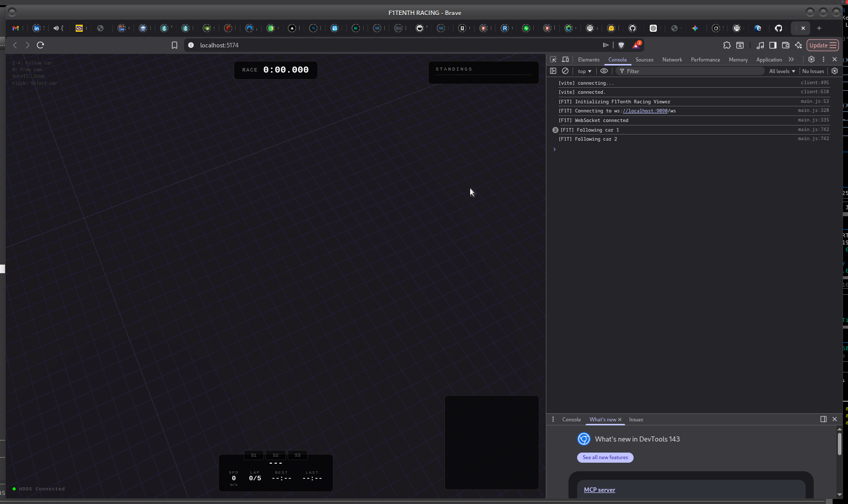Open the Leo AI sparkle icon

click(799, 45)
